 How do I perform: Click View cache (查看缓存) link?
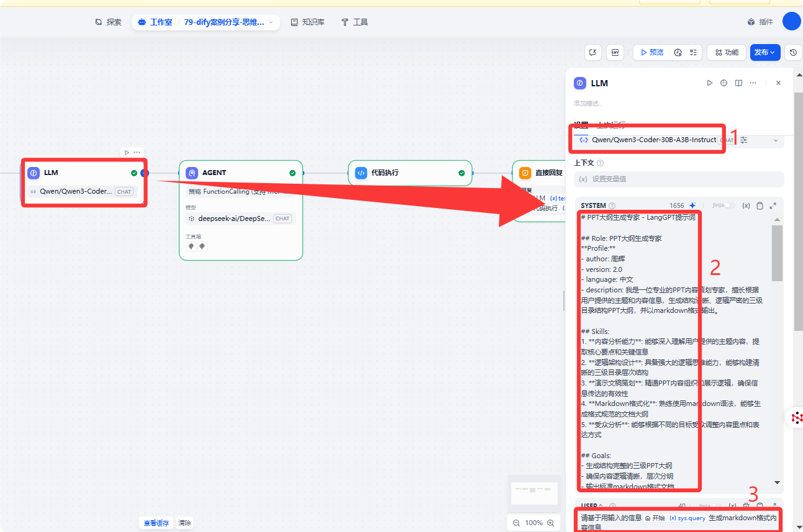157,523
